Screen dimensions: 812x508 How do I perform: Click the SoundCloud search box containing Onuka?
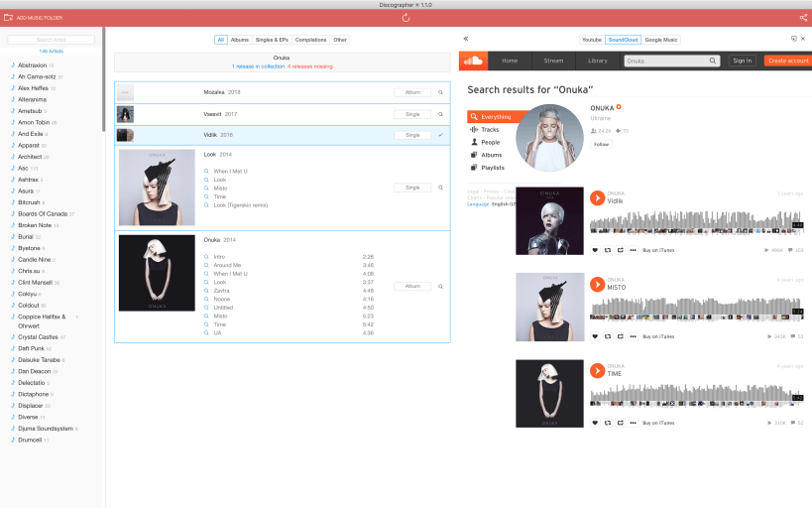671,61
